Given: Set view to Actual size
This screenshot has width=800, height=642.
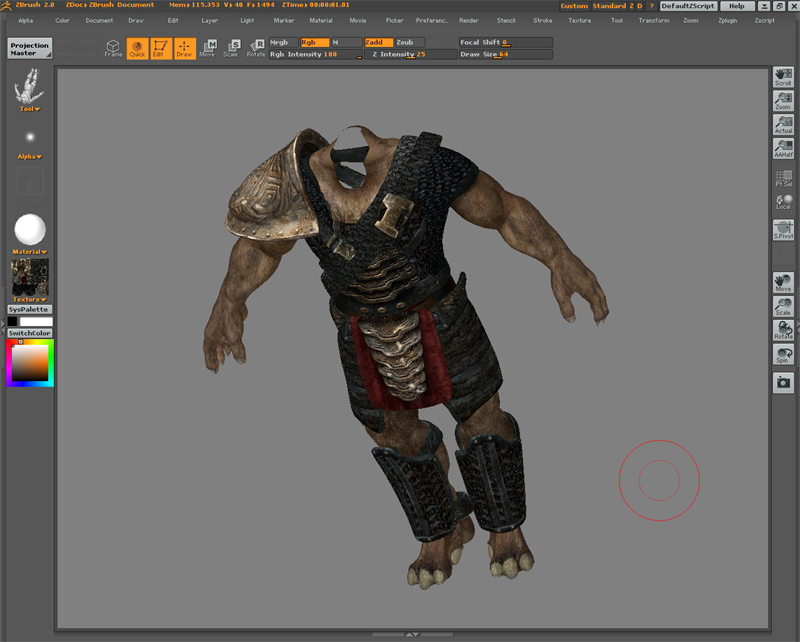Looking at the screenshot, I should pos(783,124).
